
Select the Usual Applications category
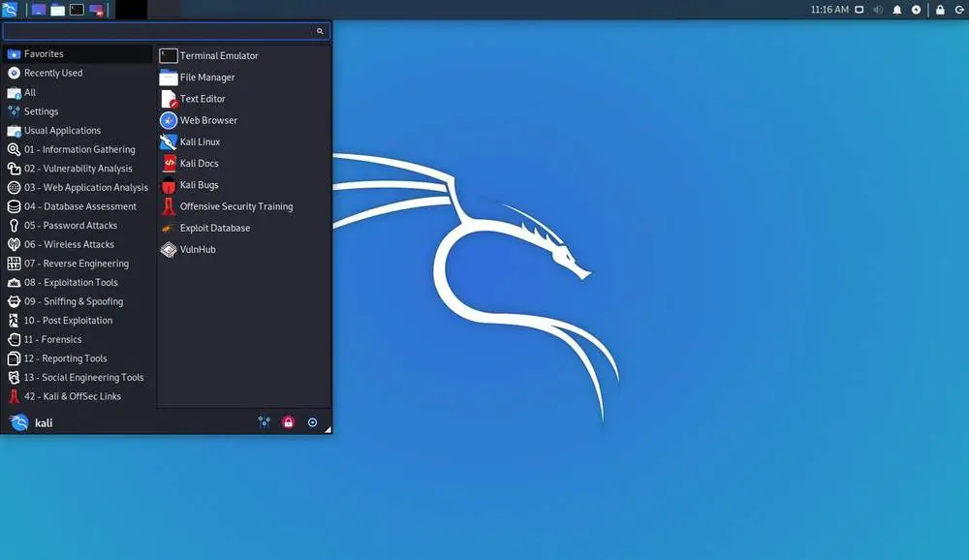(78, 131)
